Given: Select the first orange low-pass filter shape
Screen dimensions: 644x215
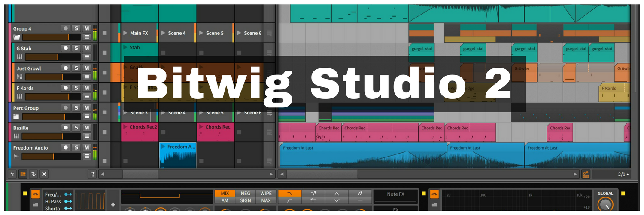Looking at the screenshot, I should coord(290,193).
